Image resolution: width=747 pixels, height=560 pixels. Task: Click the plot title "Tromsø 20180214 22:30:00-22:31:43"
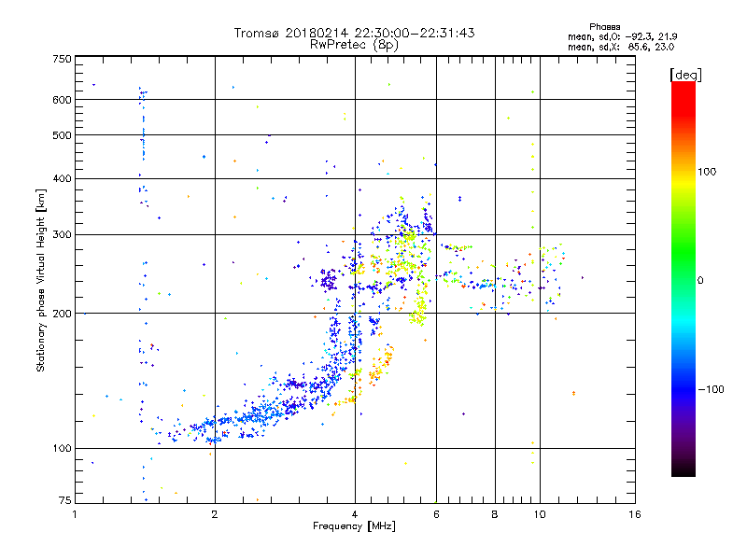354,33
